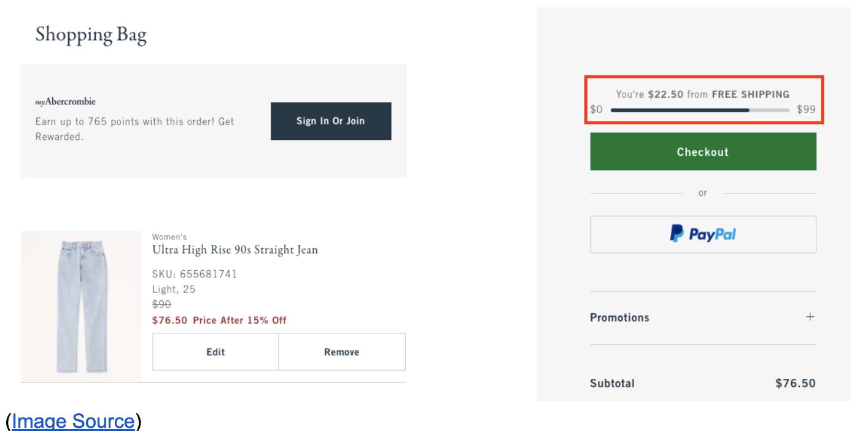Click the Shopping Bag heading

(91, 34)
